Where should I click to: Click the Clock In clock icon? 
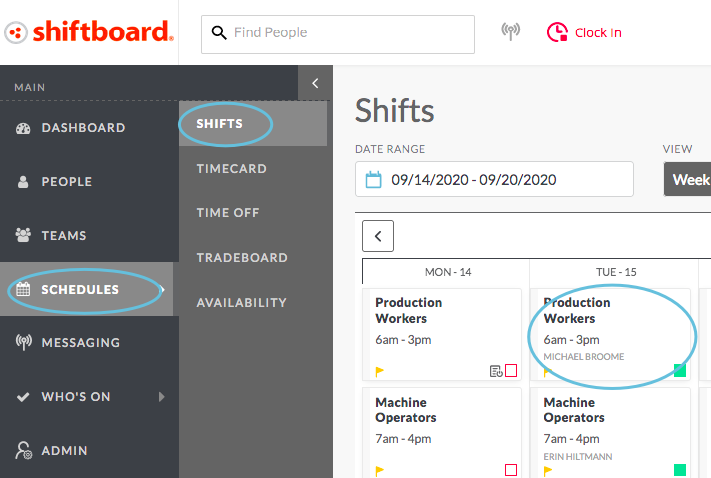pyautogui.click(x=557, y=32)
